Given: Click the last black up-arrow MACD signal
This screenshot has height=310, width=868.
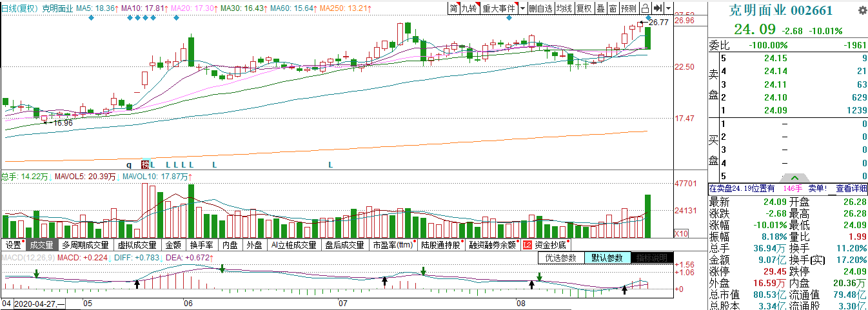Looking at the screenshot, I should coord(624,289).
